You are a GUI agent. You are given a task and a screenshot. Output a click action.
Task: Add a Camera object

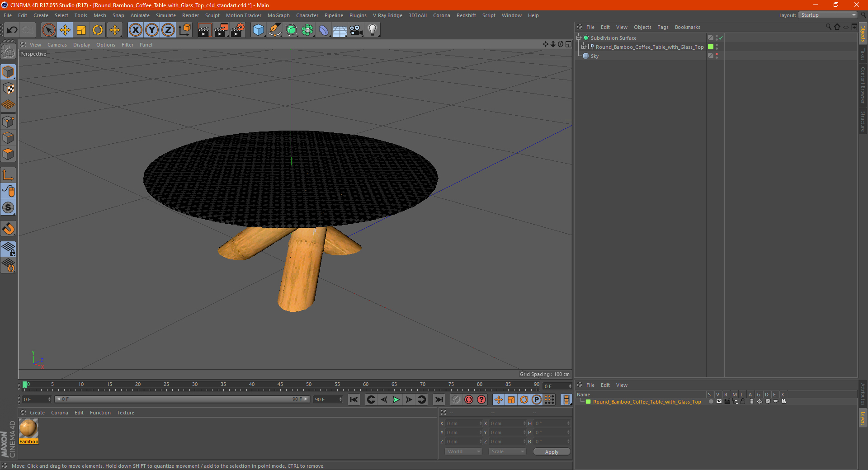[356, 30]
